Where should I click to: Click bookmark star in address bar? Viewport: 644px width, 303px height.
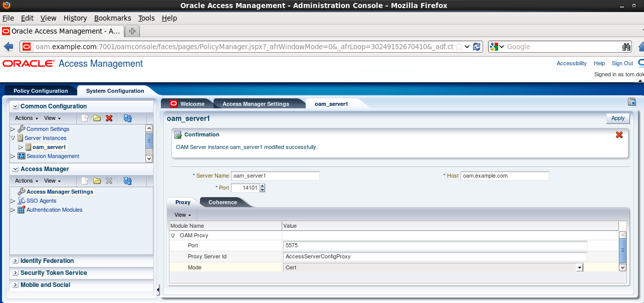pyautogui.click(x=459, y=47)
